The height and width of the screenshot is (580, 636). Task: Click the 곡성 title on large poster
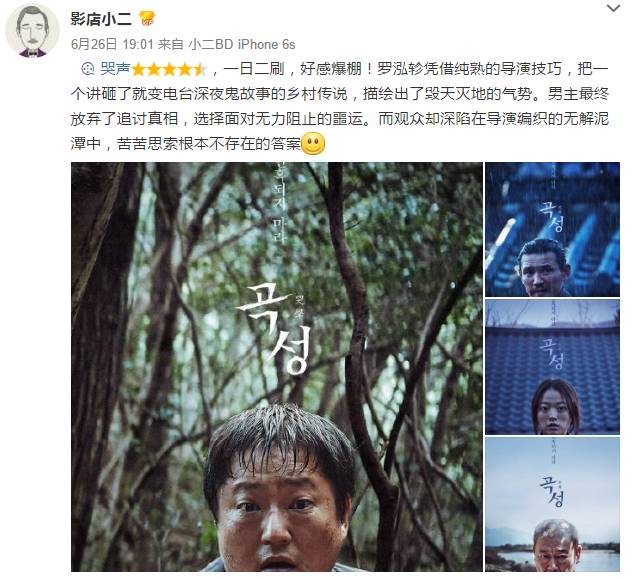point(275,328)
